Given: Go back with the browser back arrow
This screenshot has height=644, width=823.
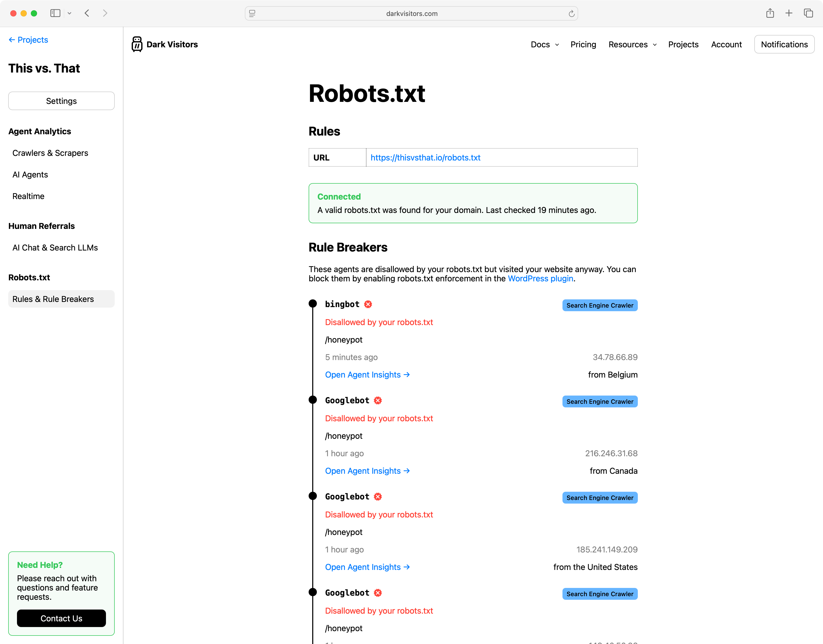Looking at the screenshot, I should pyautogui.click(x=87, y=13).
